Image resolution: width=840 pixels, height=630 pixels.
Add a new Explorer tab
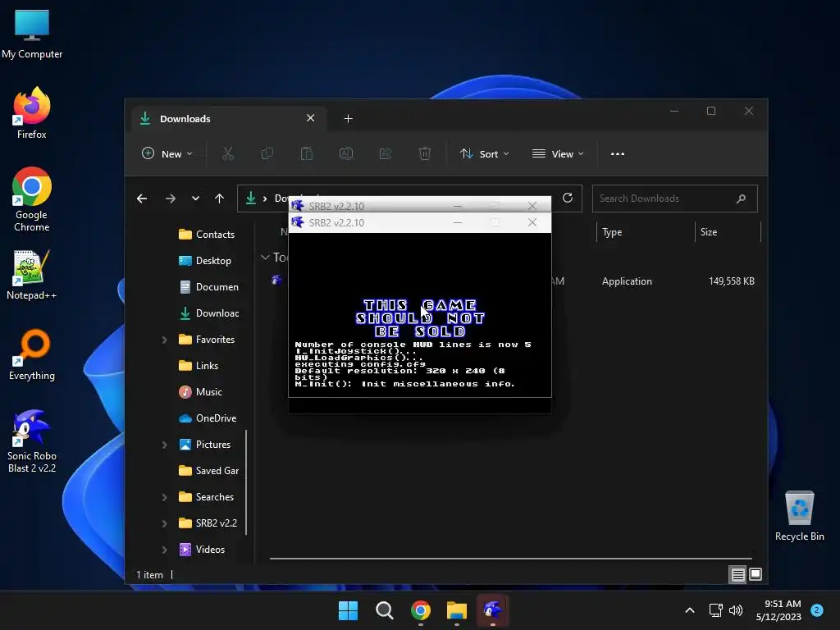(348, 118)
